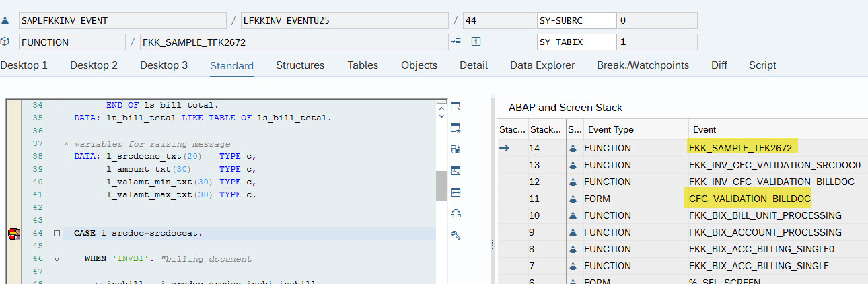Click the navigate-to-source icon beside function name
This screenshot has width=868, height=284.
(456, 42)
